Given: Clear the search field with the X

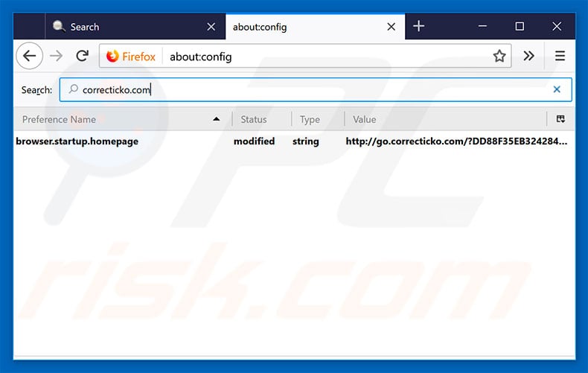Looking at the screenshot, I should coord(557,89).
